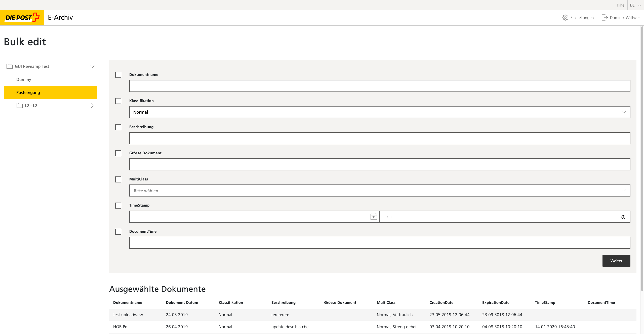Screen dimensions: 644x334
Task: Click date cell 26.04.2019
Action: (x=177, y=327)
